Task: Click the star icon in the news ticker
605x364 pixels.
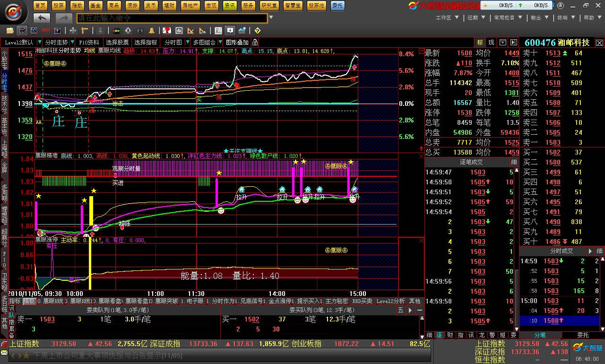Action: tap(26, 355)
